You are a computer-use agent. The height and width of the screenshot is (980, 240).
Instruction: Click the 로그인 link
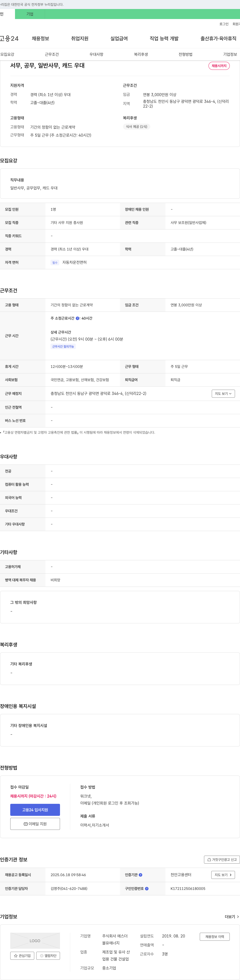tap(224, 24)
